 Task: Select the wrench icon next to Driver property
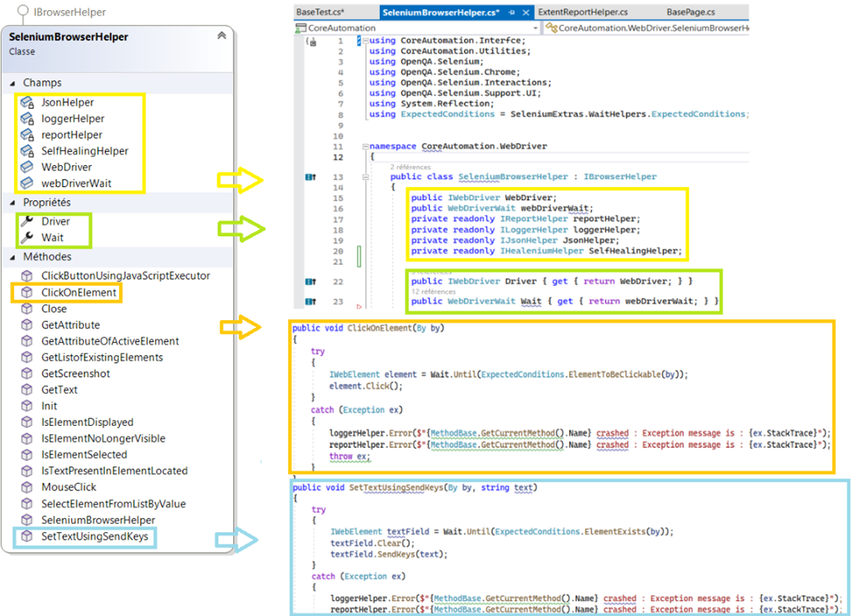tap(26, 222)
